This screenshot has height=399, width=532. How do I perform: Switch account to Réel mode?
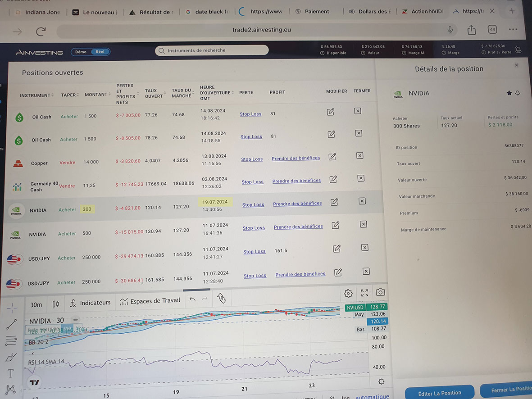coord(100,52)
